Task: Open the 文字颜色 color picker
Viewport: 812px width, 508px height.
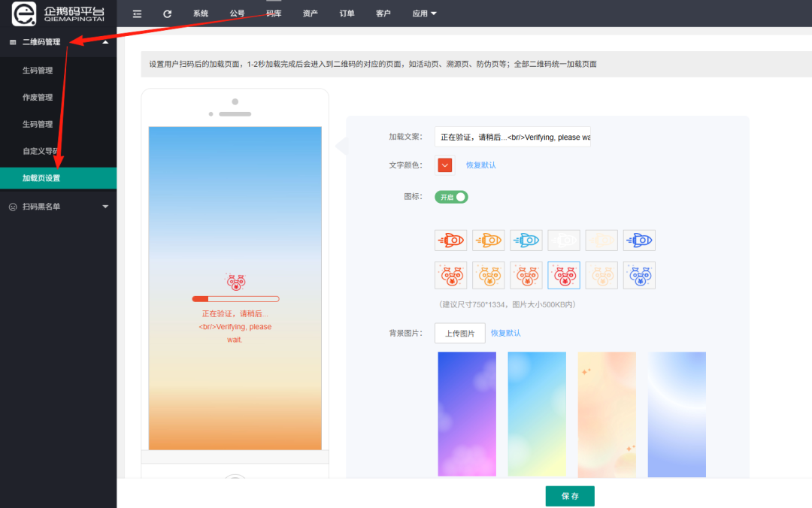Action: click(444, 164)
